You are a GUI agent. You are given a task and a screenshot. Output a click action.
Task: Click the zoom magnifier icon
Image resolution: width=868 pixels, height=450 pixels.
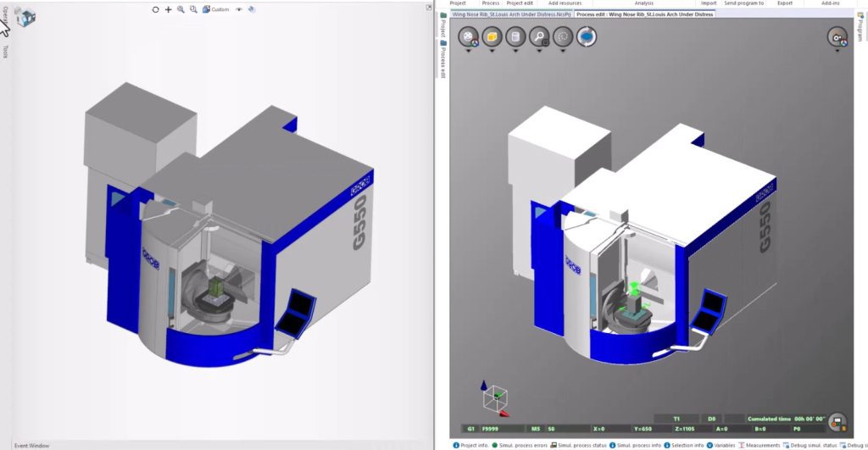(181, 9)
